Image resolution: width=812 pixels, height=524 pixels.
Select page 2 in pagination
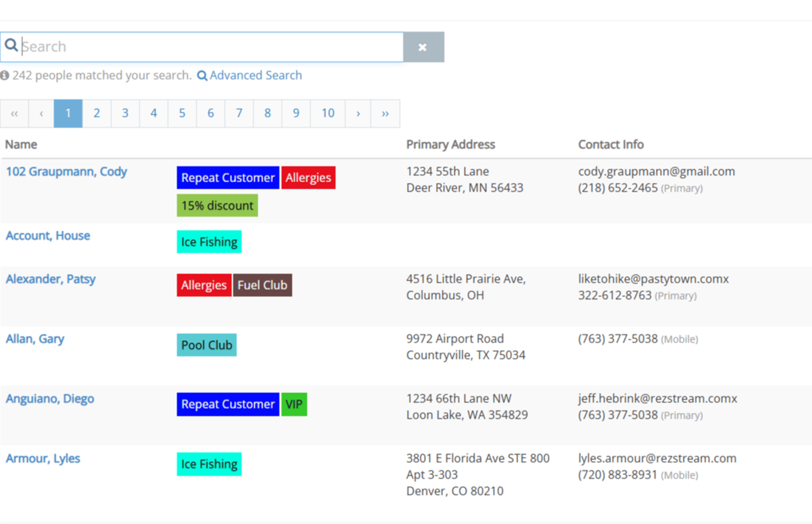[x=96, y=113]
